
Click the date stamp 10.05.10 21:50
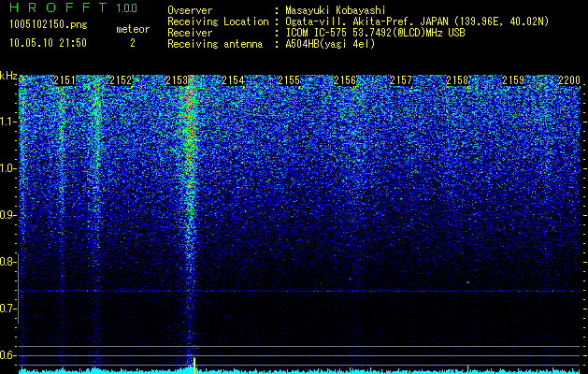tap(48, 43)
